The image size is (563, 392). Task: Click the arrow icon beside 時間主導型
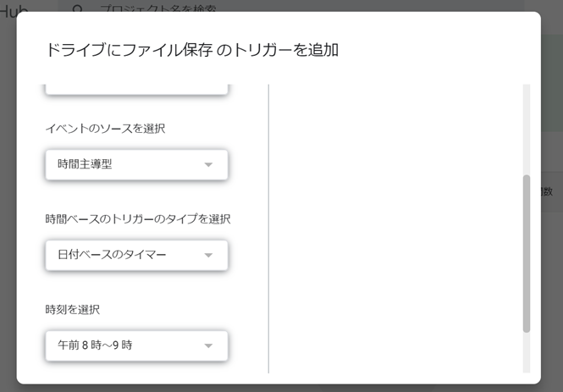208,165
